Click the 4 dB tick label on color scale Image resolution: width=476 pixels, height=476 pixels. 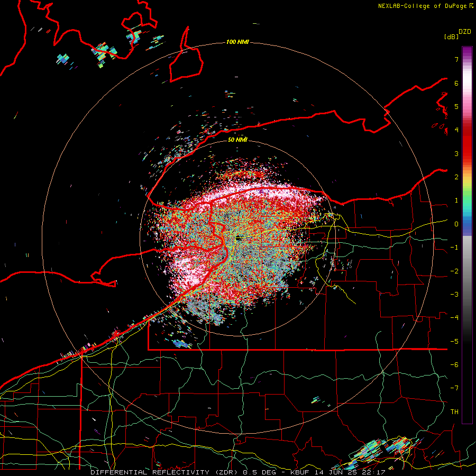[x=456, y=130]
